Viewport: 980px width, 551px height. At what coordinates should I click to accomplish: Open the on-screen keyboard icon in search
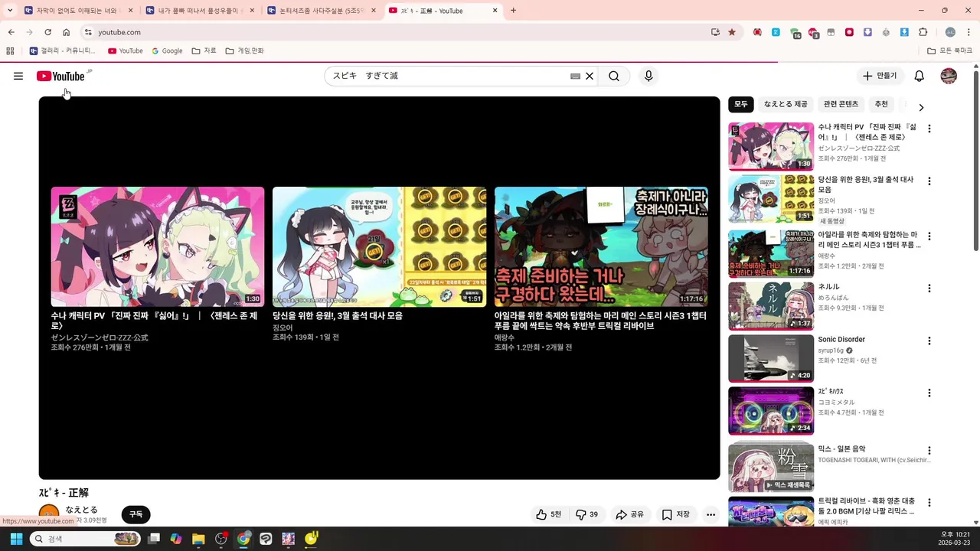click(575, 77)
